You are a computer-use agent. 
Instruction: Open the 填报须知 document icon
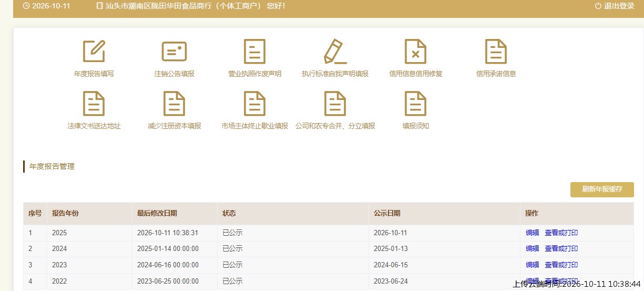point(415,104)
